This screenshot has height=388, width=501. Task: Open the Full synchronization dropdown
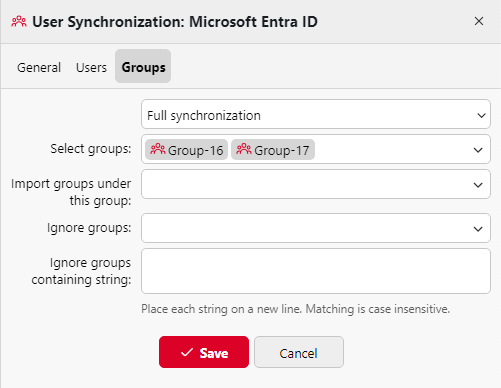(x=316, y=114)
